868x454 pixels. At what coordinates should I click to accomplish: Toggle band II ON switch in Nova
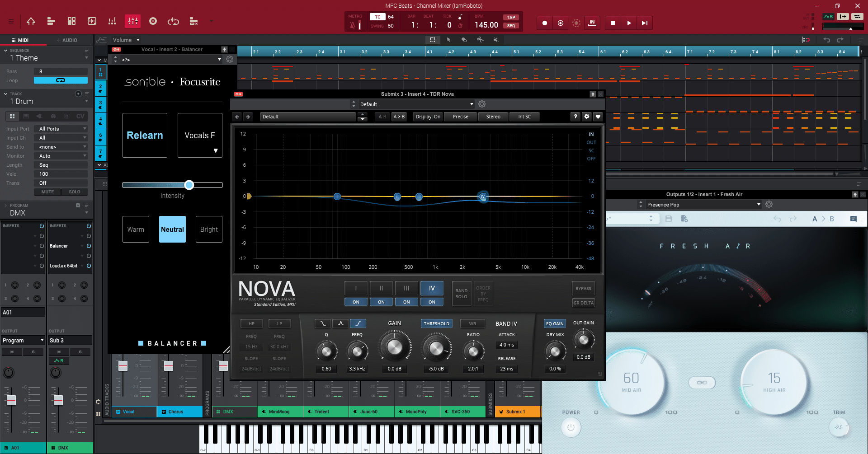(381, 302)
